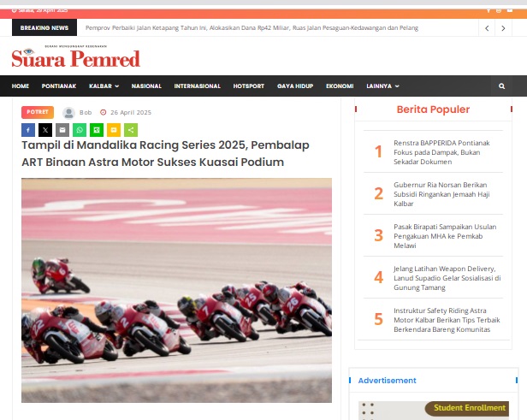Open the search magnifier in navbar

502,86
